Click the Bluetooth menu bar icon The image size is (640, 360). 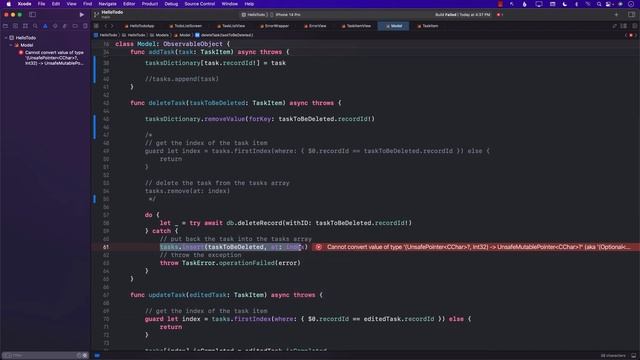pos(576,4)
